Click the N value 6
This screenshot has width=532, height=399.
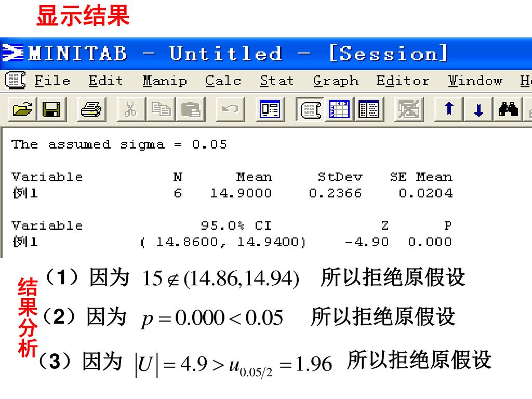[178, 193]
